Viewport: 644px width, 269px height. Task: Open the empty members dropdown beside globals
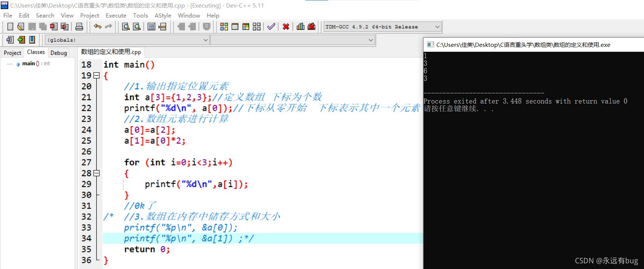[292, 40]
